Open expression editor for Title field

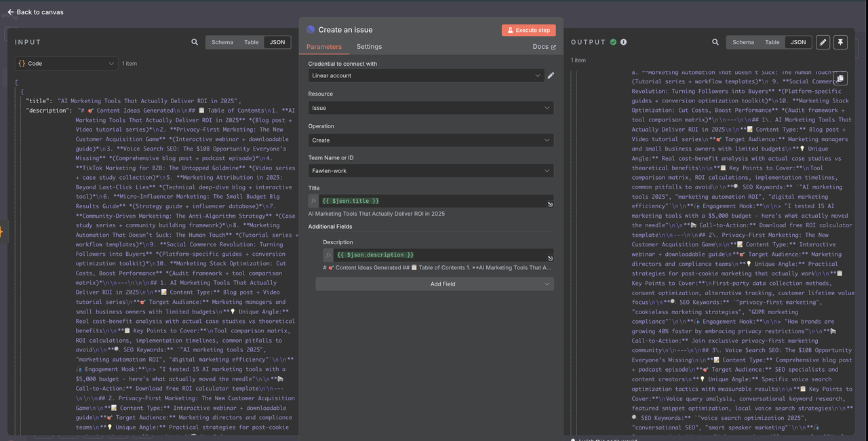(550, 204)
